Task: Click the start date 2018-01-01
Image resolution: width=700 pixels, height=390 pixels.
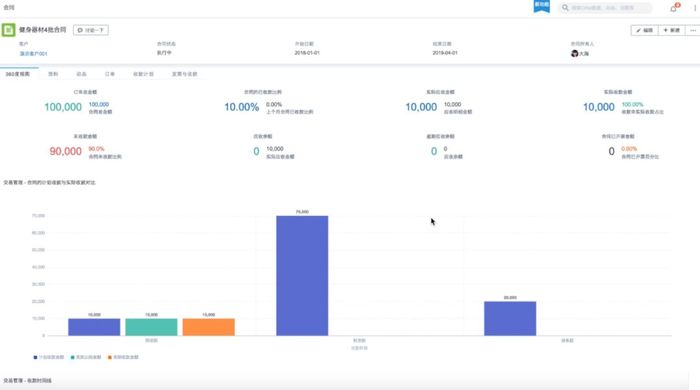Action: pyautogui.click(x=307, y=53)
